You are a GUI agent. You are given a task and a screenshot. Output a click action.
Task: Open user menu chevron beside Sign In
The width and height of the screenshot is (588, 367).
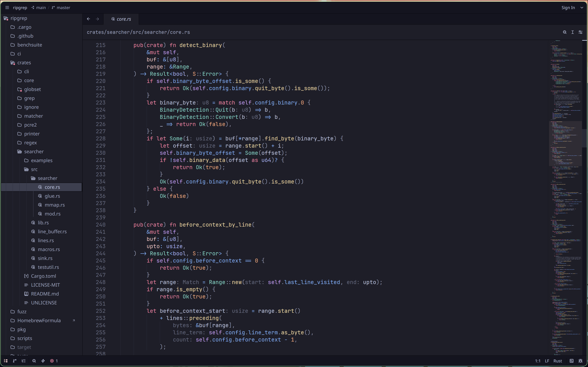582,8
